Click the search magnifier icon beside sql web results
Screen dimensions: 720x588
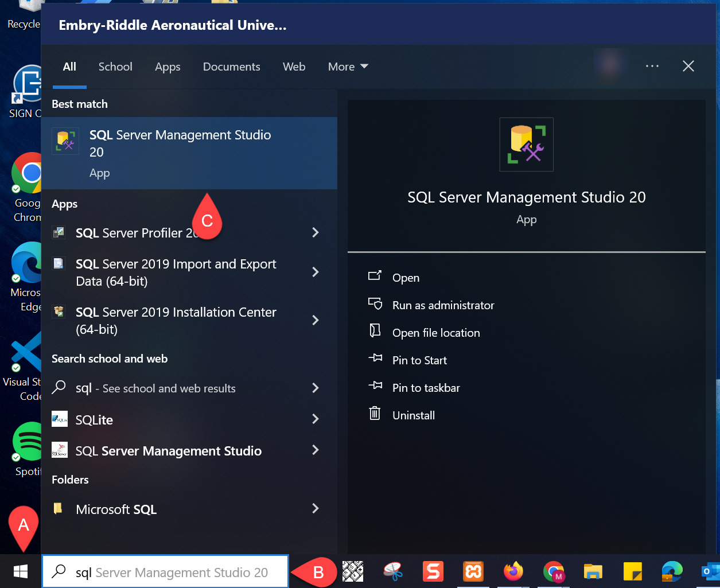(59, 387)
